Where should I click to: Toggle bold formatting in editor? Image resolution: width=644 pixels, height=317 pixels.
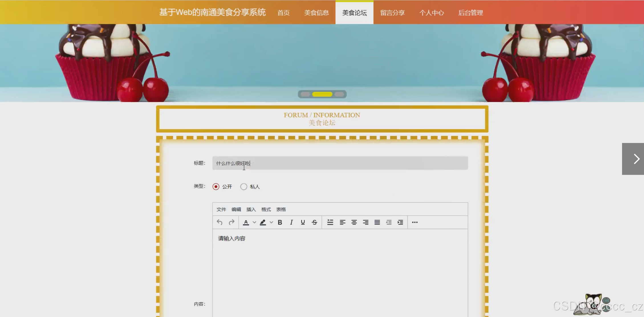[x=280, y=222]
